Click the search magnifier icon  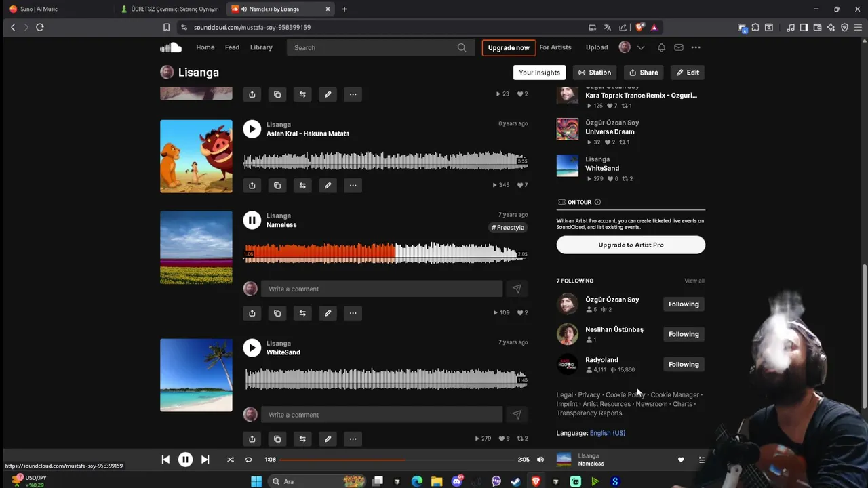click(462, 47)
